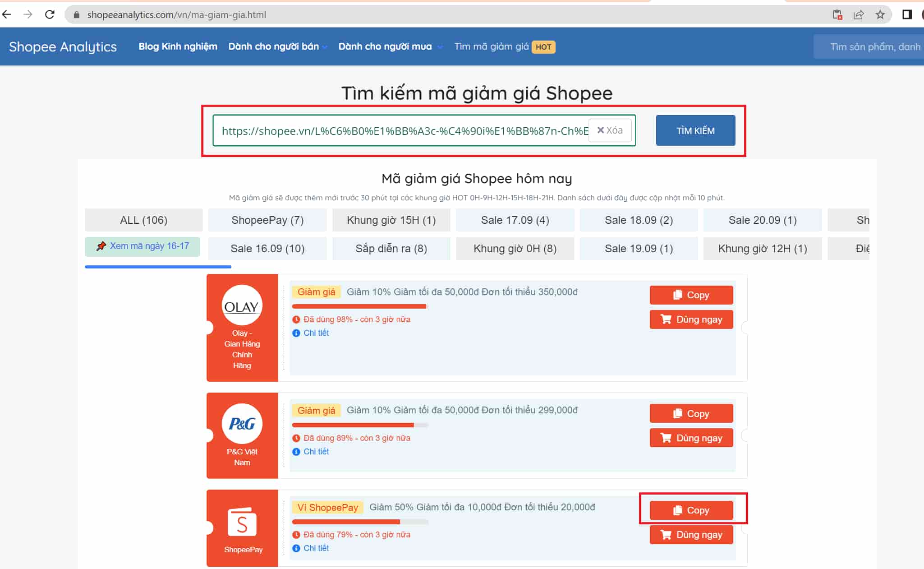Click the ShopeePay wallet logo
This screenshot has width=924, height=569.
242,522
